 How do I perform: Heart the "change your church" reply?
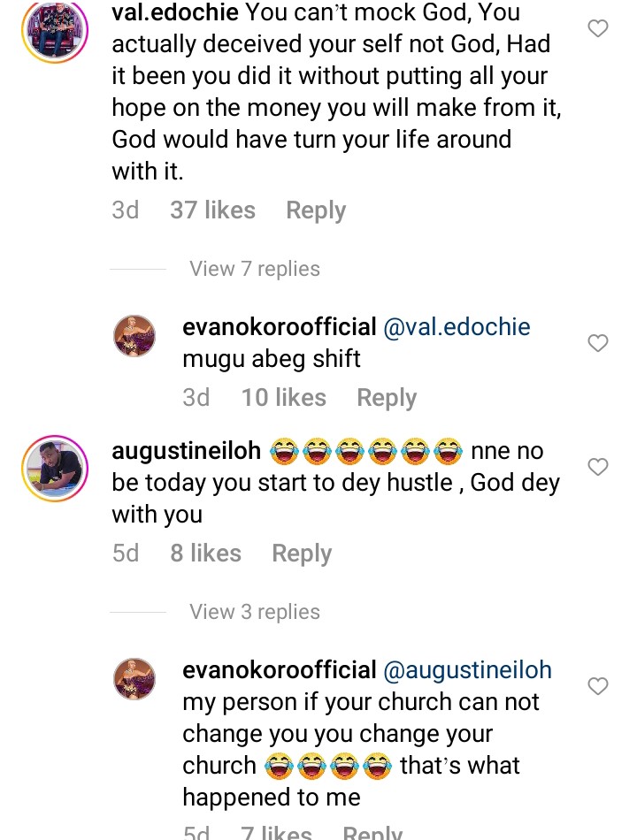pyautogui.click(x=598, y=686)
